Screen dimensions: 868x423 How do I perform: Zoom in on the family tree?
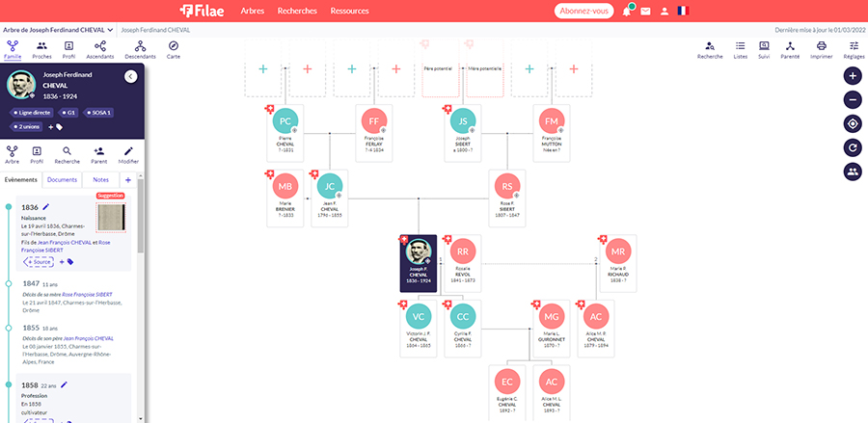pyautogui.click(x=853, y=75)
